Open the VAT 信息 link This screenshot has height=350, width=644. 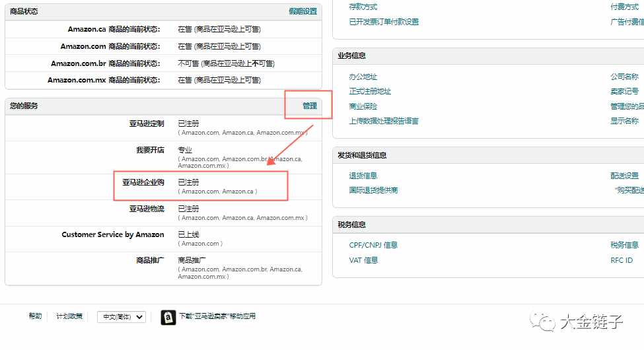(363, 260)
